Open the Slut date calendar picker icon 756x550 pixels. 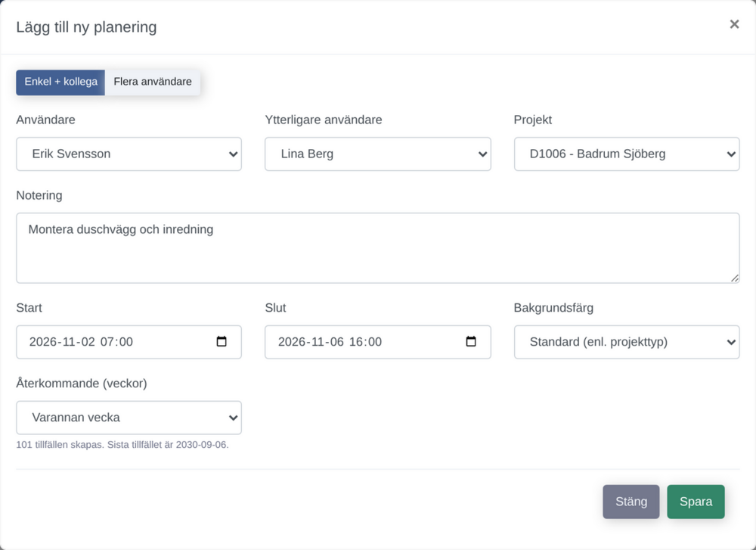[x=470, y=342]
